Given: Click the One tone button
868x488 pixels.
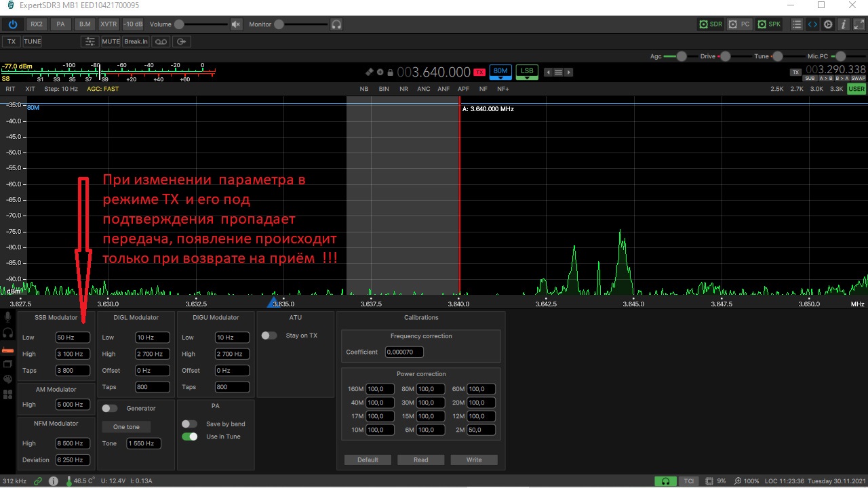Looking at the screenshot, I should pyautogui.click(x=125, y=426).
